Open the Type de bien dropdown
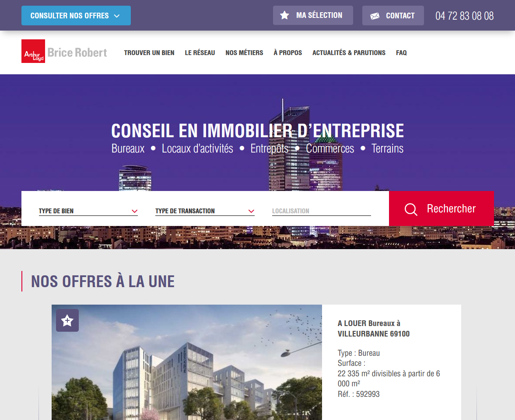The height and width of the screenshot is (420, 515). (88, 211)
